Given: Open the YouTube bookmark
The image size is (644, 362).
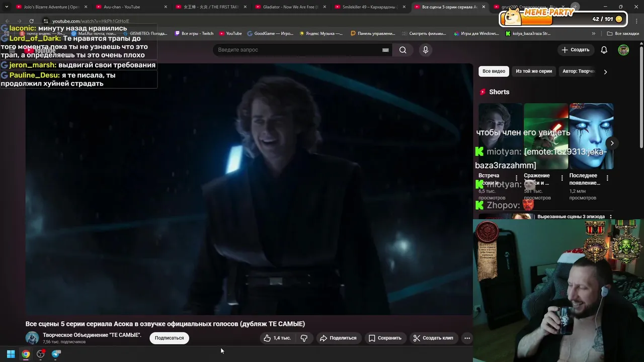Looking at the screenshot, I should pos(230,34).
